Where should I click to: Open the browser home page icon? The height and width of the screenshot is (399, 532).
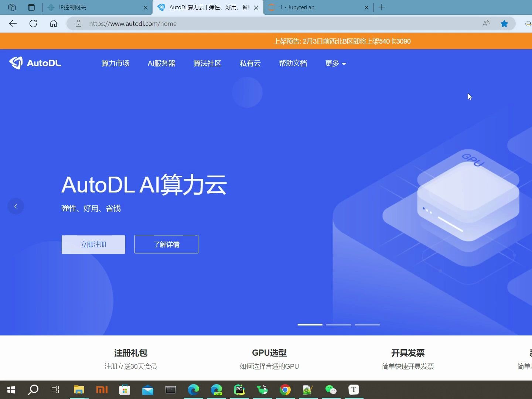click(54, 24)
